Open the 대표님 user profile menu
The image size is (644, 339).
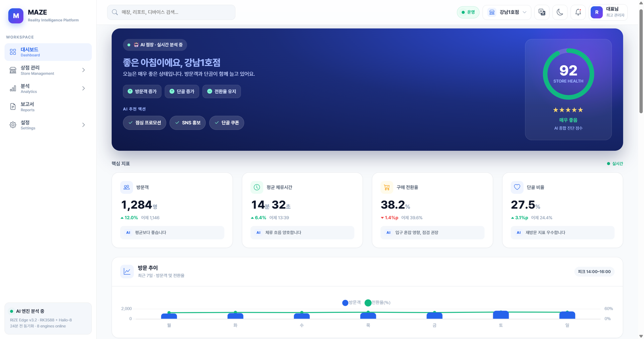tap(608, 12)
